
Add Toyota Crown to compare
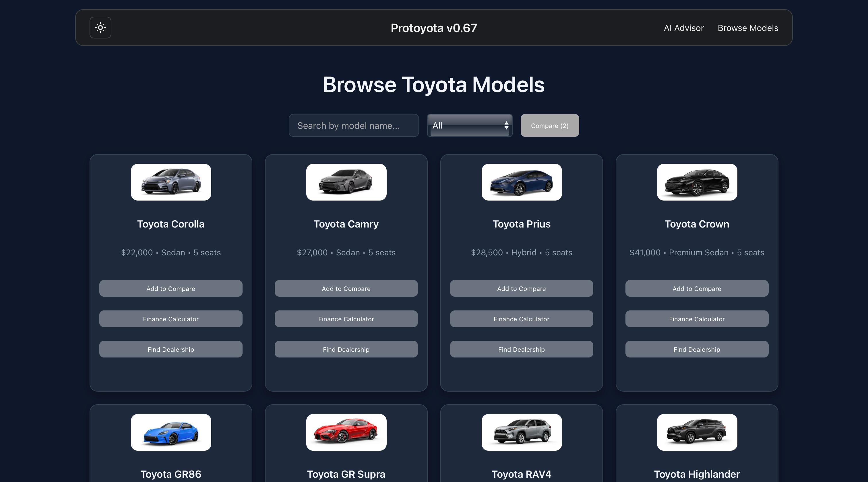click(x=696, y=289)
